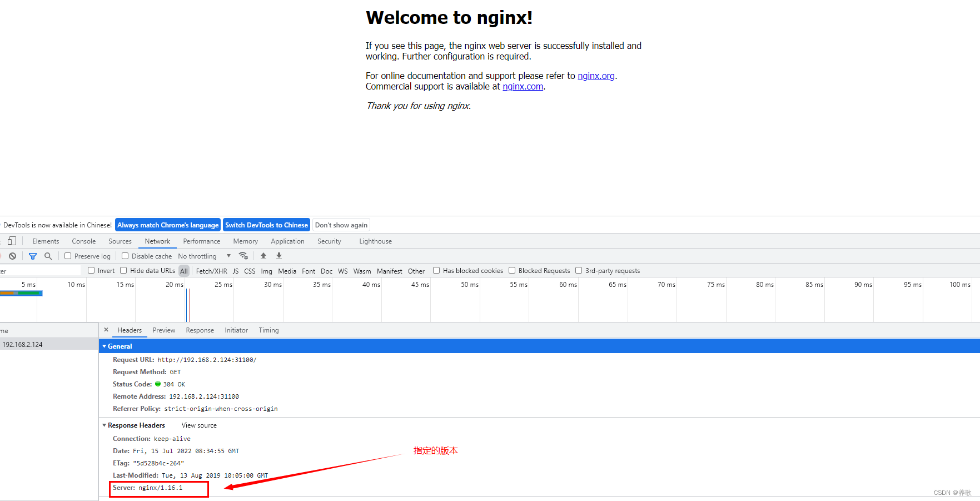Screen dimensions: 980x501
Task: Select the Headers detail tab
Action: (130, 330)
